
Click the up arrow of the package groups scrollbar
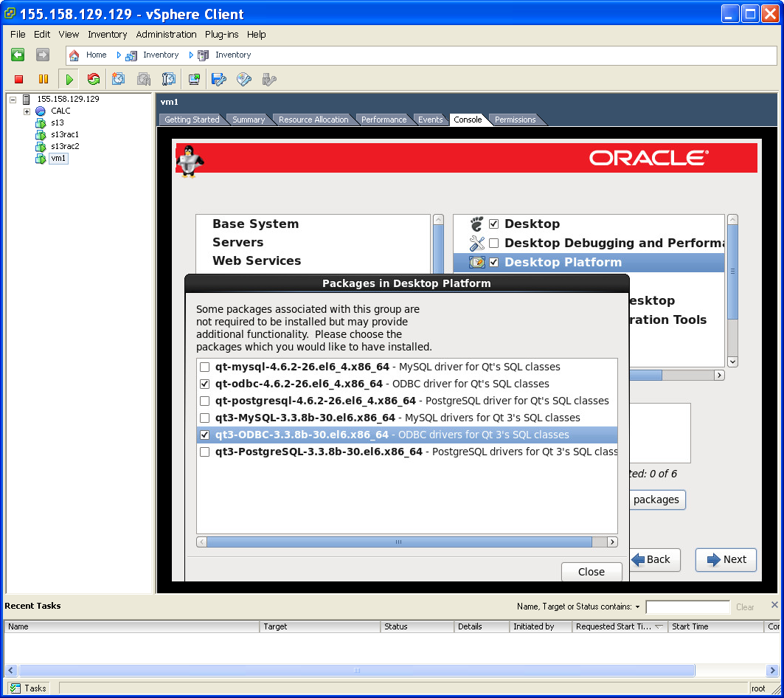pos(732,220)
